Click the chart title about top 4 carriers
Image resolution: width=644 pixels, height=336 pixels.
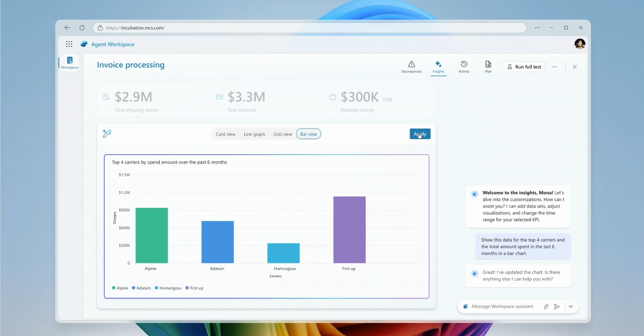pyautogui.click(x=170, y=162)
